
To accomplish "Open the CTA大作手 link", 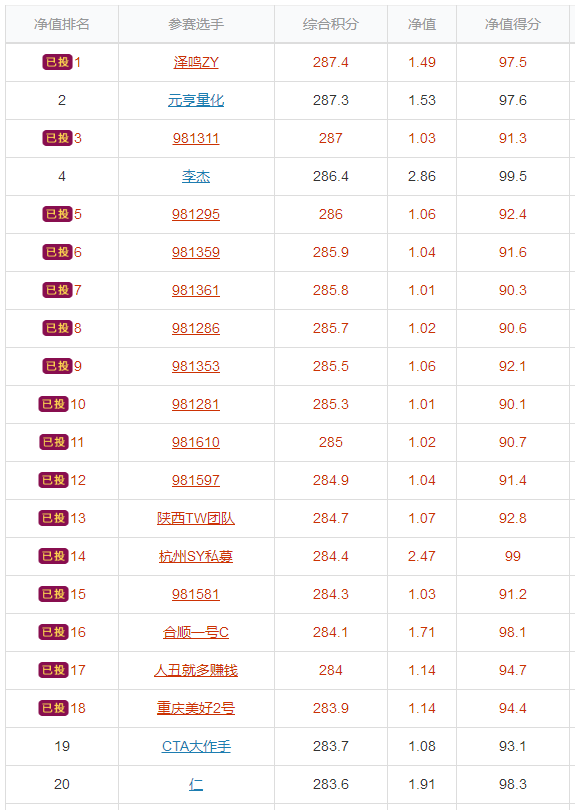I will pyautogui.click(x=196, y=746).
